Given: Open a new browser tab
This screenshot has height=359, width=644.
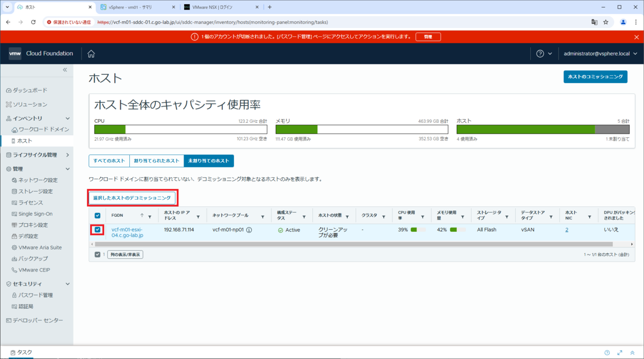Looking at the screenshot, I should [269, 7].
